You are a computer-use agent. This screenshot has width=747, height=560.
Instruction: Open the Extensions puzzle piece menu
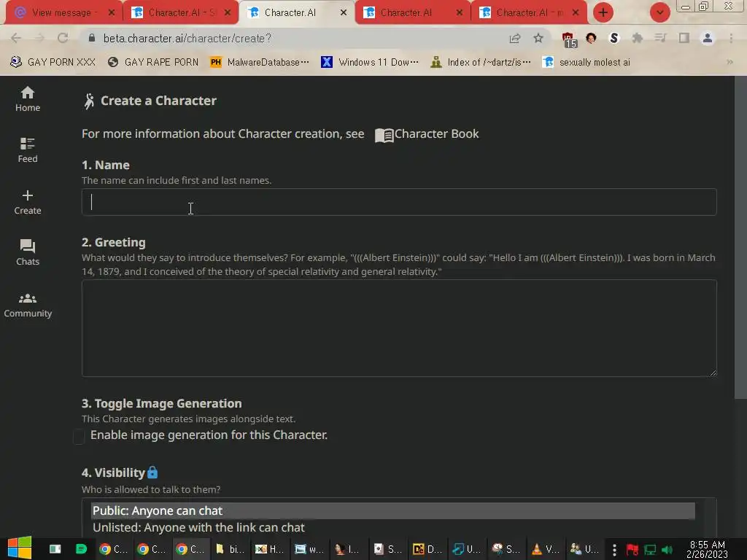tap(637, 38)
